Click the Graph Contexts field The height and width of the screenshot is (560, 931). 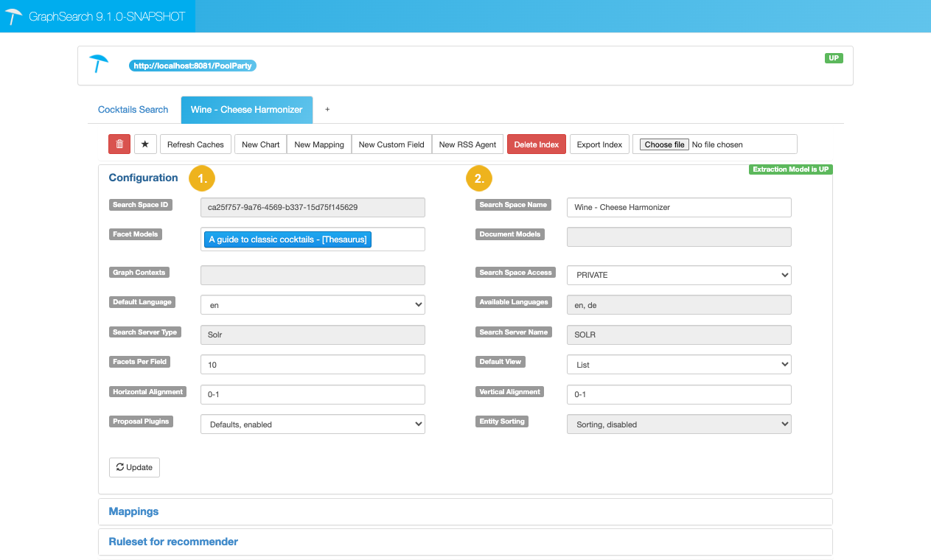pyautogui.click(x=313, y=275)
